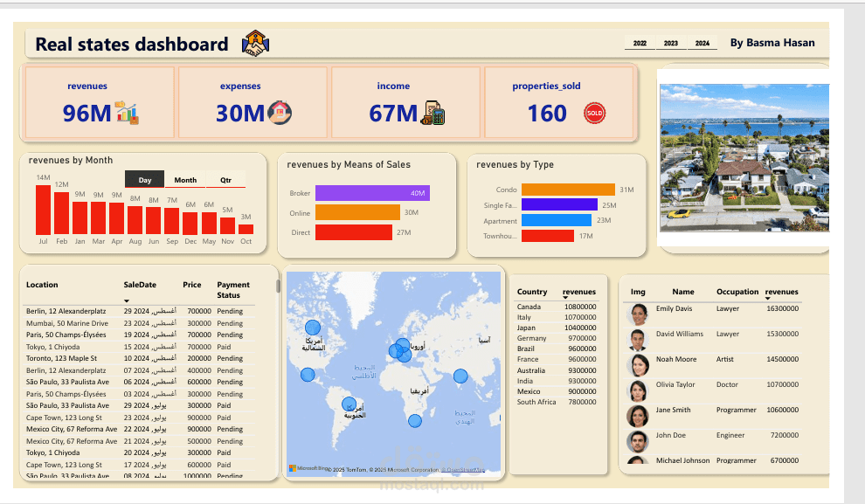Click the North America map bubble
The height and width of the screenshot is (504, 865).
[313, 328]
